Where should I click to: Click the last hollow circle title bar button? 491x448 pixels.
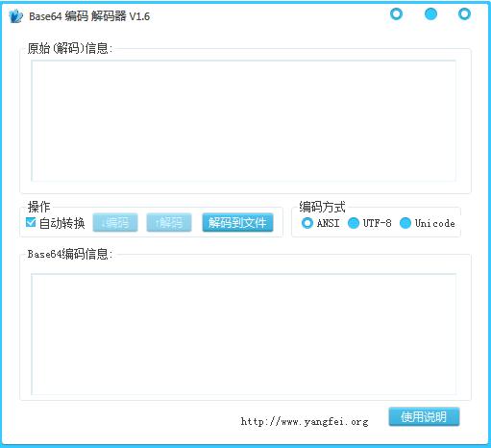coord(464,14)
